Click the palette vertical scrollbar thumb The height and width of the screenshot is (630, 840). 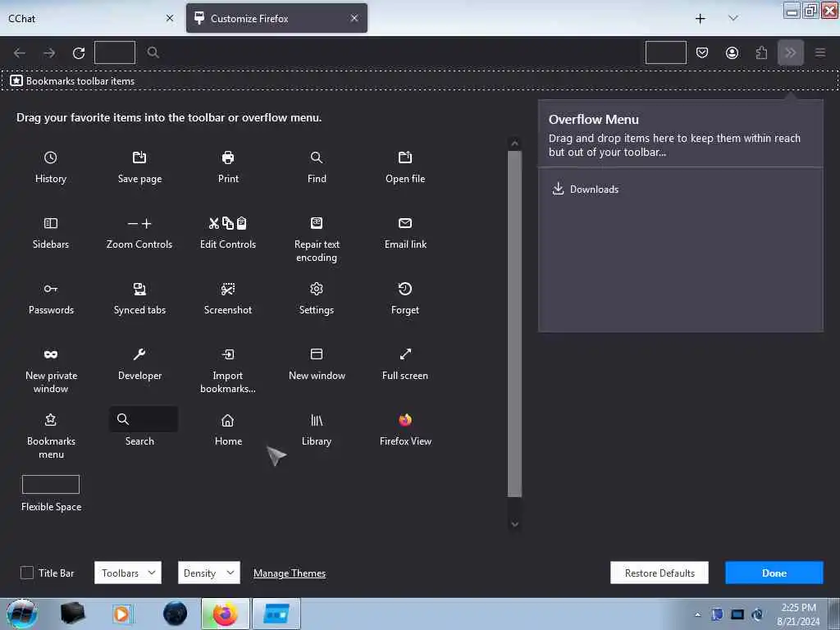(x=515, y=323)
